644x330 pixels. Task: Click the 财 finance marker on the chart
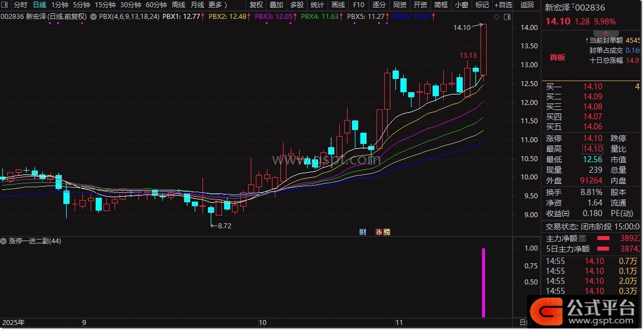363,232
